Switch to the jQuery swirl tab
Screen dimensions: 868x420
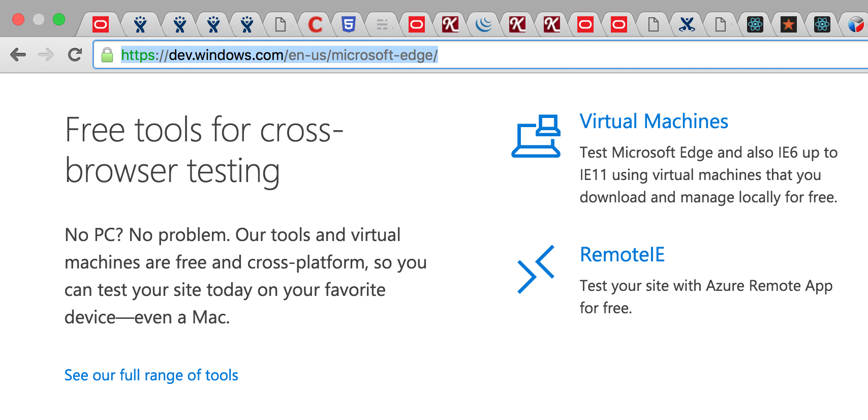click(484, 24)
